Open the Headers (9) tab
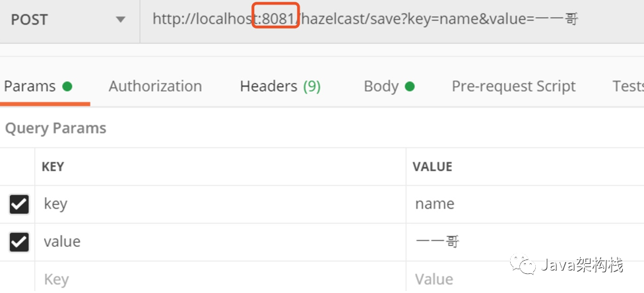 tap(280, 86)
